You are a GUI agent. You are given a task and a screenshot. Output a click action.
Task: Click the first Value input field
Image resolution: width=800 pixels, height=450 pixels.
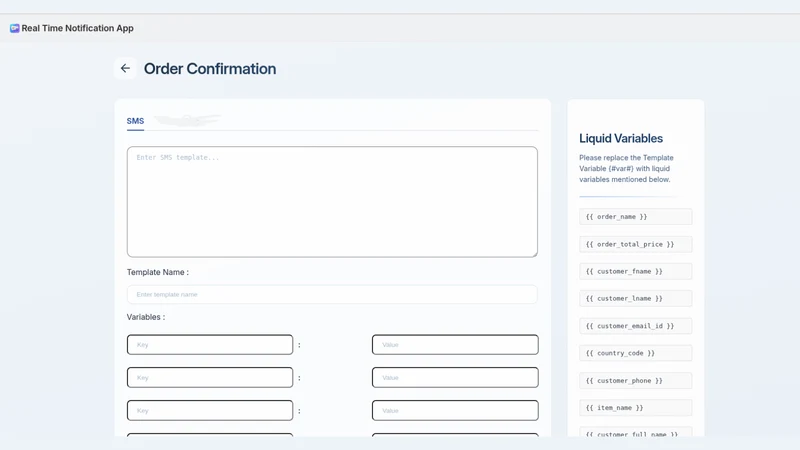coord(455,345)
